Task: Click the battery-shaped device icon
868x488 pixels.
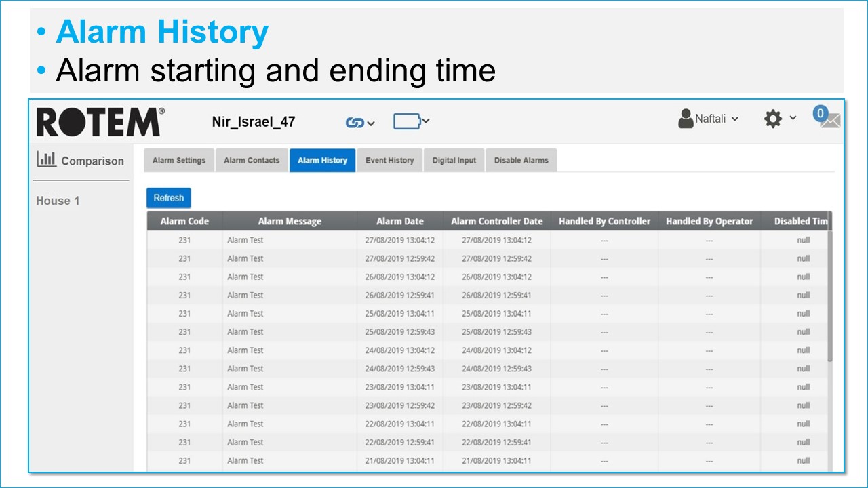Action: tap(406, 122)
